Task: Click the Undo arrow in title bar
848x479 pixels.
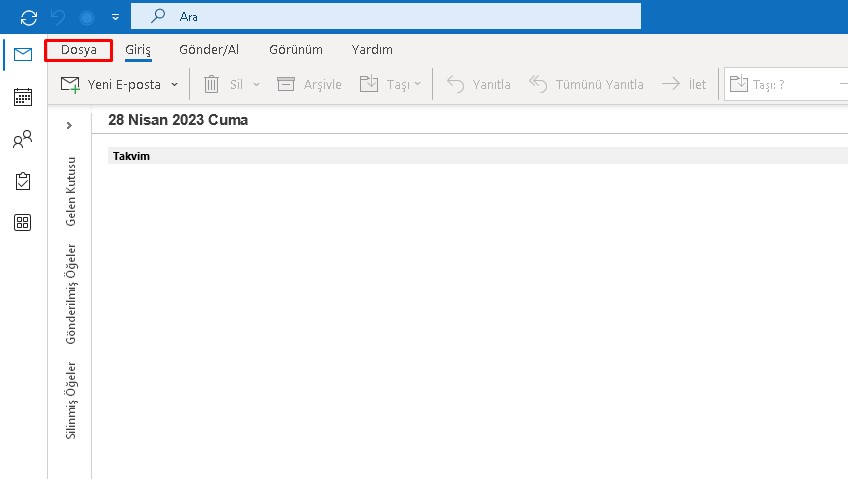Action: [x=58, y=17]
